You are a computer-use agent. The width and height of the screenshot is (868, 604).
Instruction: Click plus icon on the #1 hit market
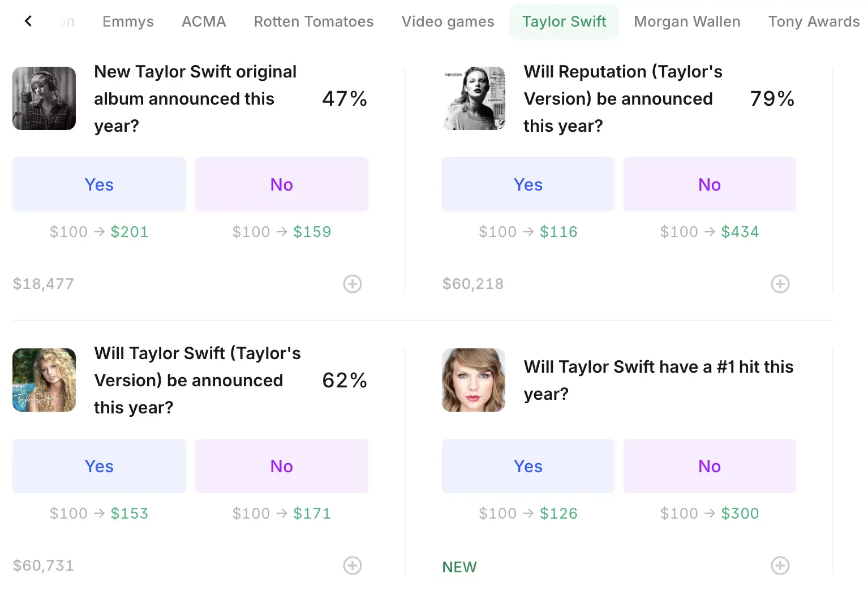coord(780,565)
